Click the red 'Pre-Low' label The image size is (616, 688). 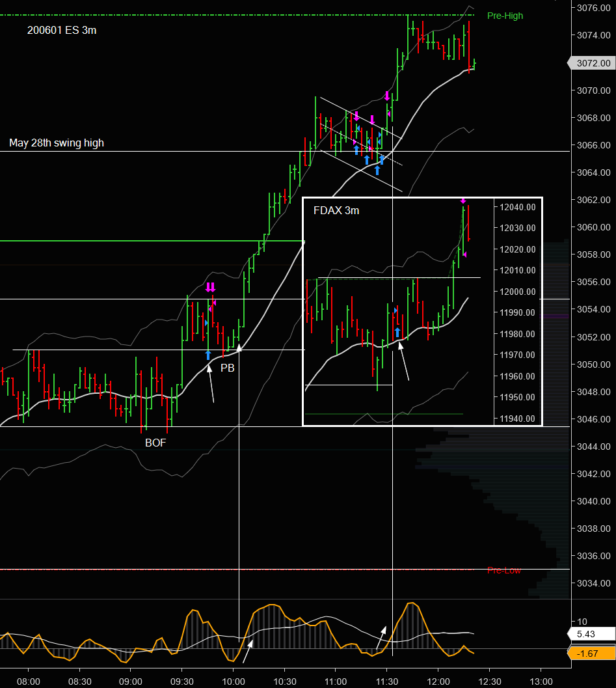[503, 570]
